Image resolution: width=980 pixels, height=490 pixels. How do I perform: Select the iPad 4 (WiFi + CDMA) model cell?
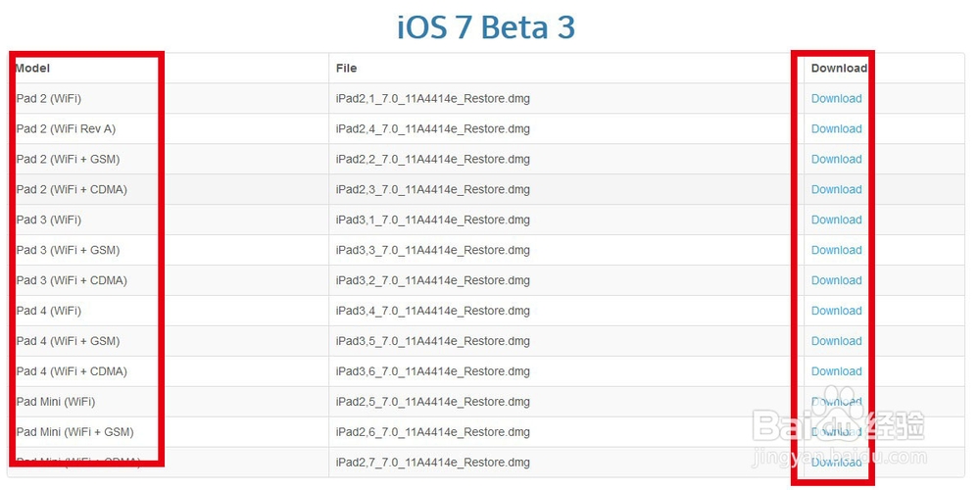tap(169, 371)
